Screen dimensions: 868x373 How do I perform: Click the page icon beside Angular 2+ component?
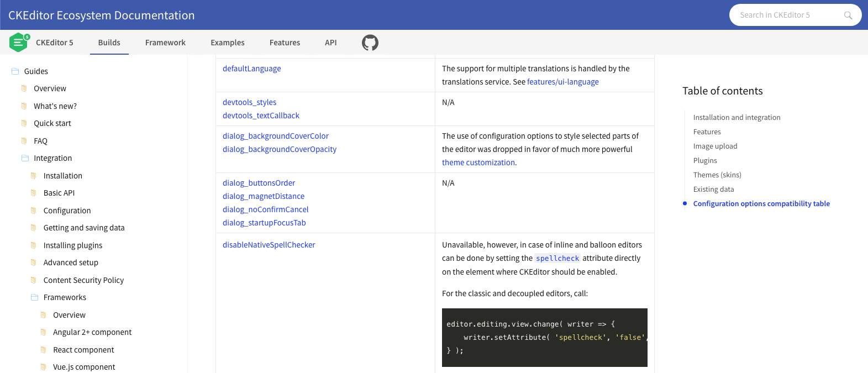tap(43, 332)
